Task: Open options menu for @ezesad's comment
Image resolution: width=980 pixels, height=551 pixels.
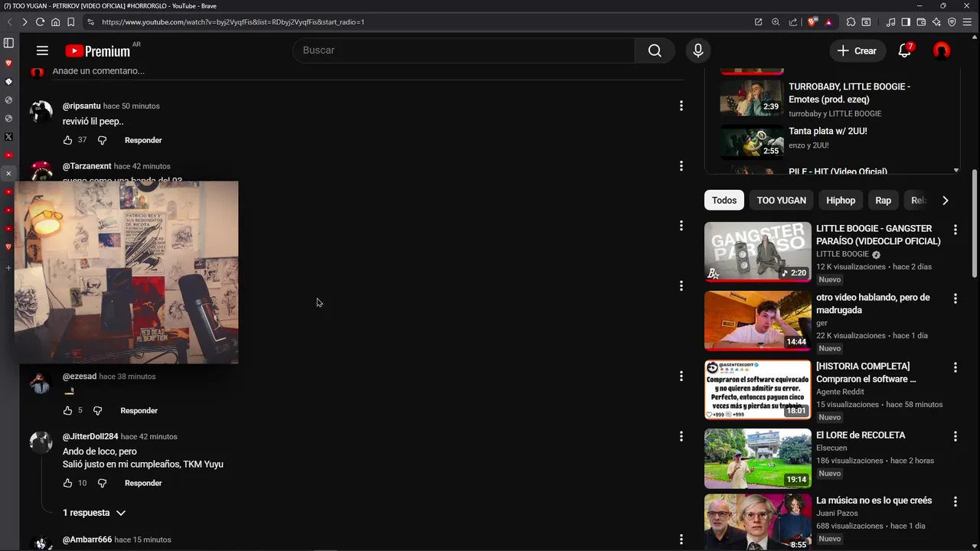Action: (x=681, y=376)
